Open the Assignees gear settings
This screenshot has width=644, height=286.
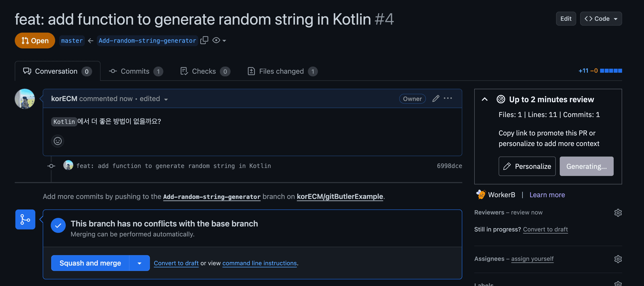click(618, 259)
